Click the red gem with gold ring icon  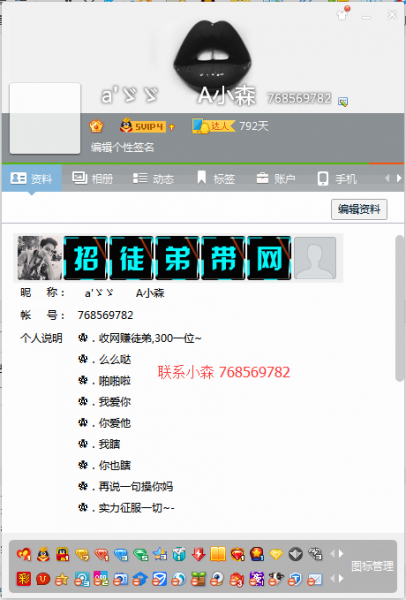coord(237,554)
